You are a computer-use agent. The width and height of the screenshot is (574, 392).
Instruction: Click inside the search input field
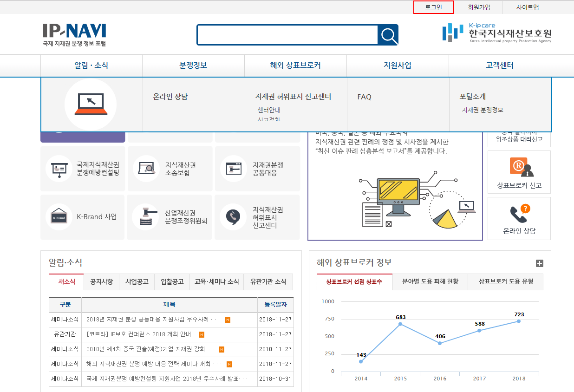click(x=287, y=35)
